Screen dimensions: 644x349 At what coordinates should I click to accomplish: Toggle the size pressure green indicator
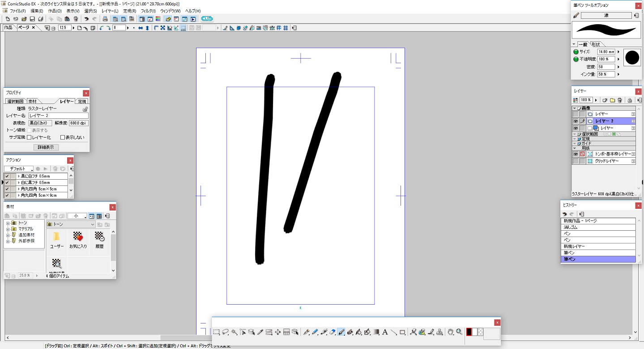point(576,52)
